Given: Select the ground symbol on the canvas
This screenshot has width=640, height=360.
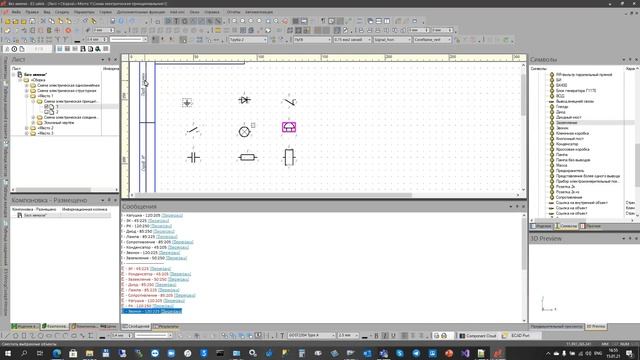Looking at the screenshot, I should click(187, 102).
